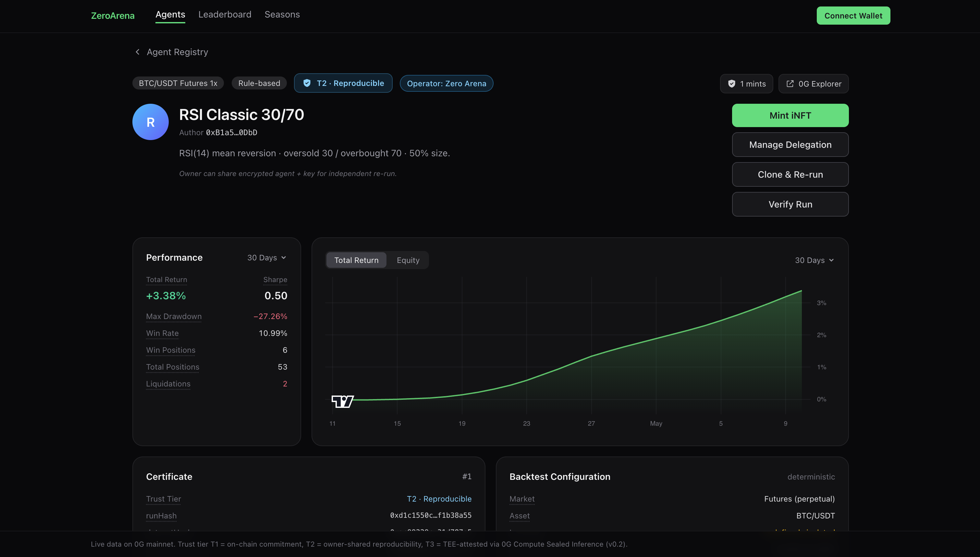Click the Win Positions label
This screenshot has height=557, width=980.
click(171, 350)
